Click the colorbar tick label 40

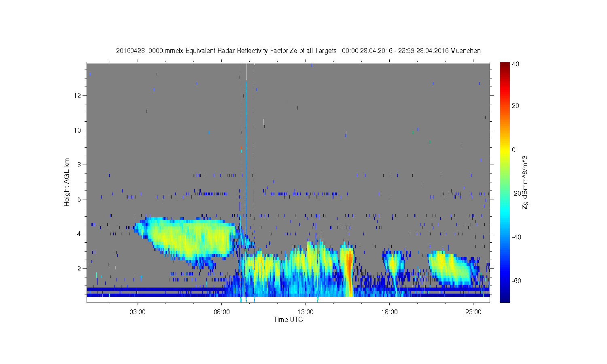[516, 64]
